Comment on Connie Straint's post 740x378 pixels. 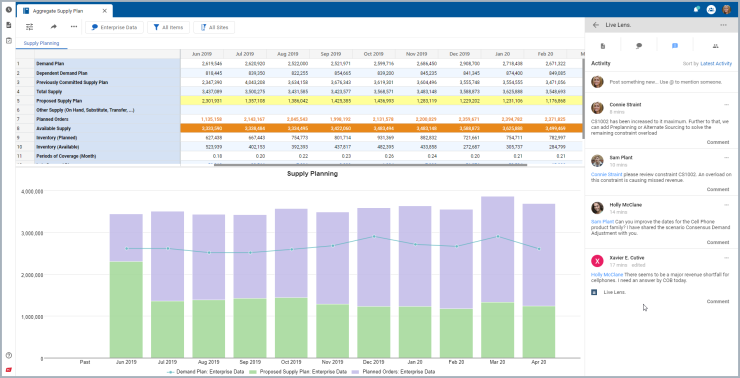[718, 142]
